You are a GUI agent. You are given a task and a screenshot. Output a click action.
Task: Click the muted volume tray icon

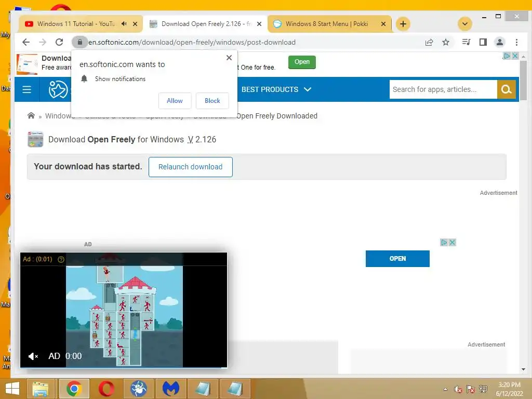[x=458, y=389]
